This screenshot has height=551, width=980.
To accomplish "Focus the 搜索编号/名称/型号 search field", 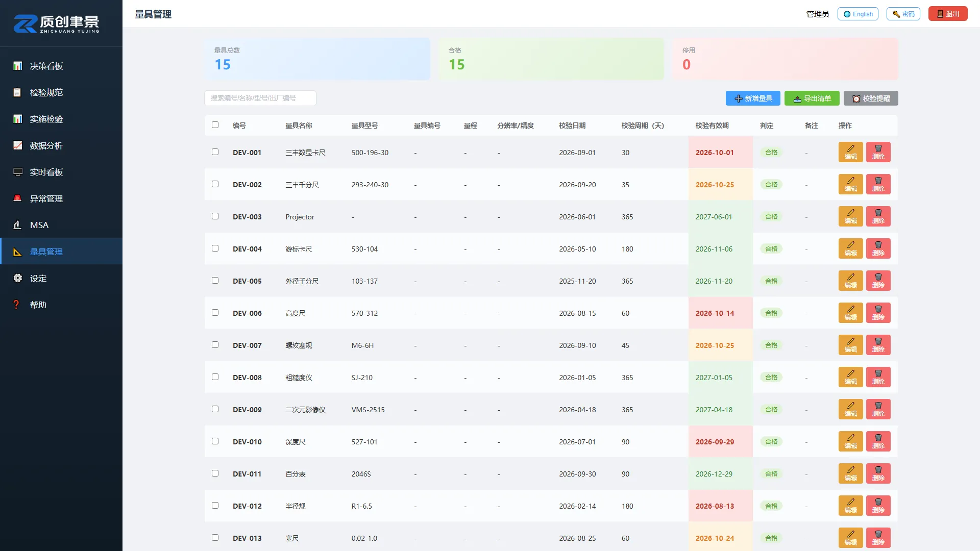I will (x=260, y=98).
